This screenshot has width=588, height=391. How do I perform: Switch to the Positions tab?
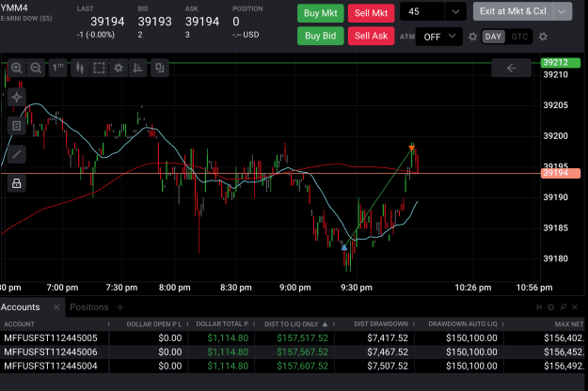coord(88,307)
